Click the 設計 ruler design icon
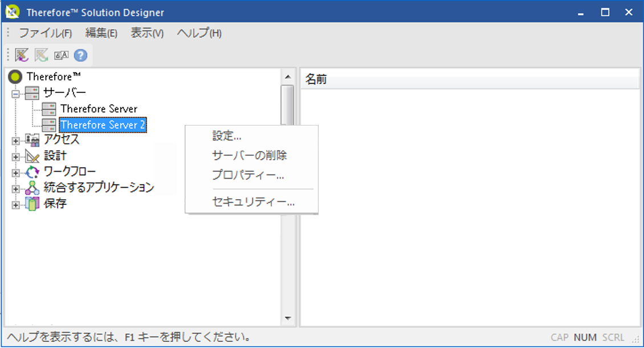644x348 pixels. coord(32,156)
